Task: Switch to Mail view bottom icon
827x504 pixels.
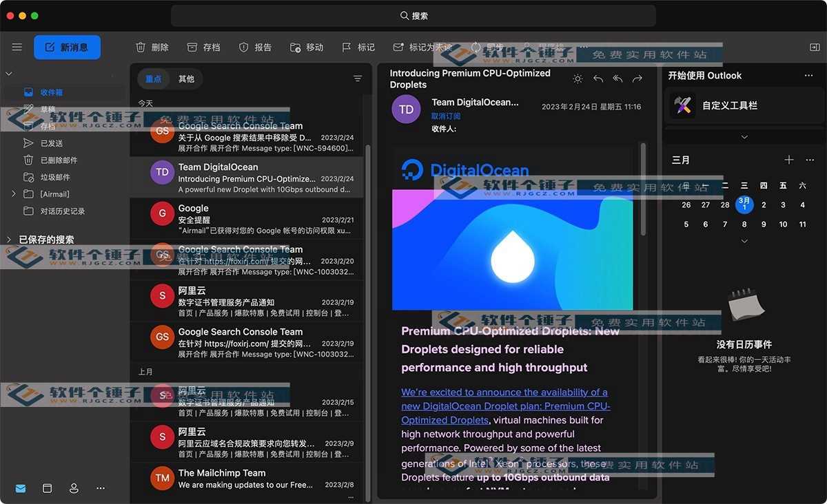Action: point(21,488)
